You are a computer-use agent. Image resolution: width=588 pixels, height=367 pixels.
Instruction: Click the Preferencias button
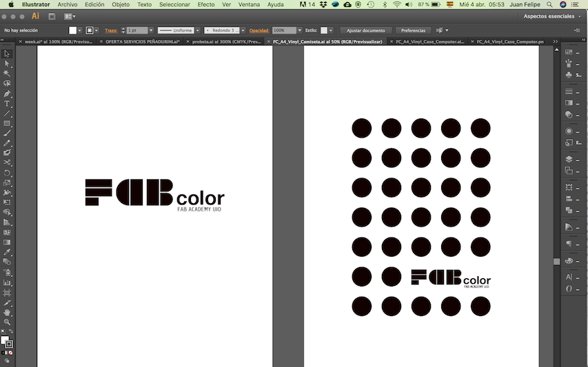pyautogui.click(x=413, y=30)
